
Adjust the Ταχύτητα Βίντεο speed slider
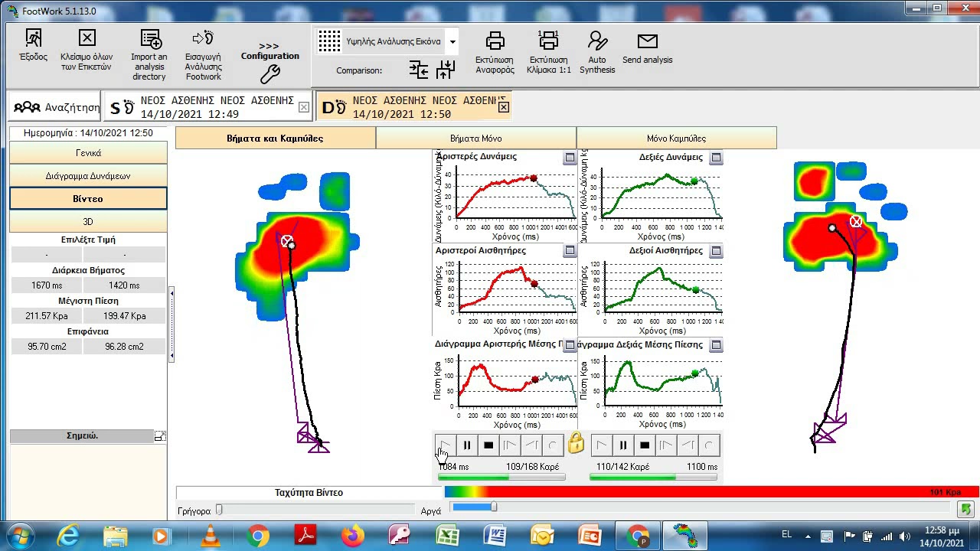219,510
